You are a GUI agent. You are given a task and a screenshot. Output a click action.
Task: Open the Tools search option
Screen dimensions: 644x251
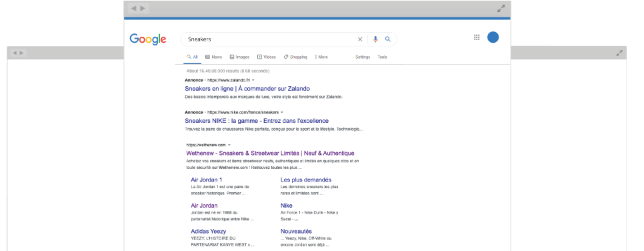(383, 57)
